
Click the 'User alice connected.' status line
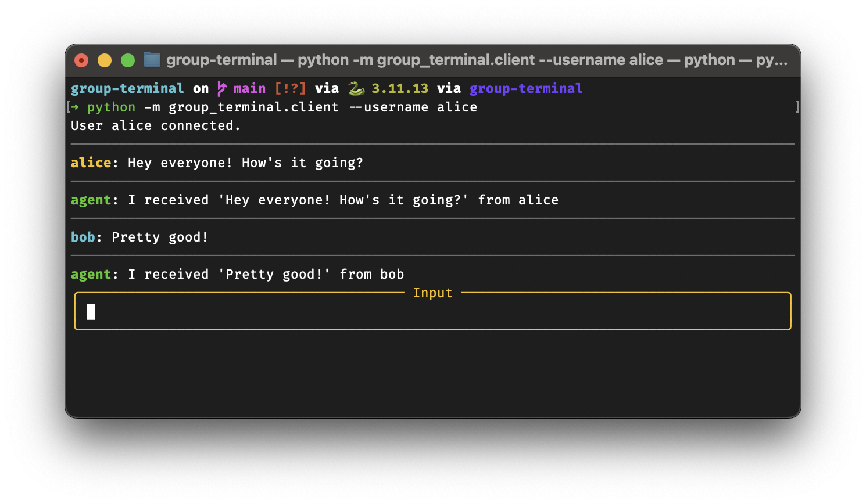pyautogui.click(x=156, y=125)
